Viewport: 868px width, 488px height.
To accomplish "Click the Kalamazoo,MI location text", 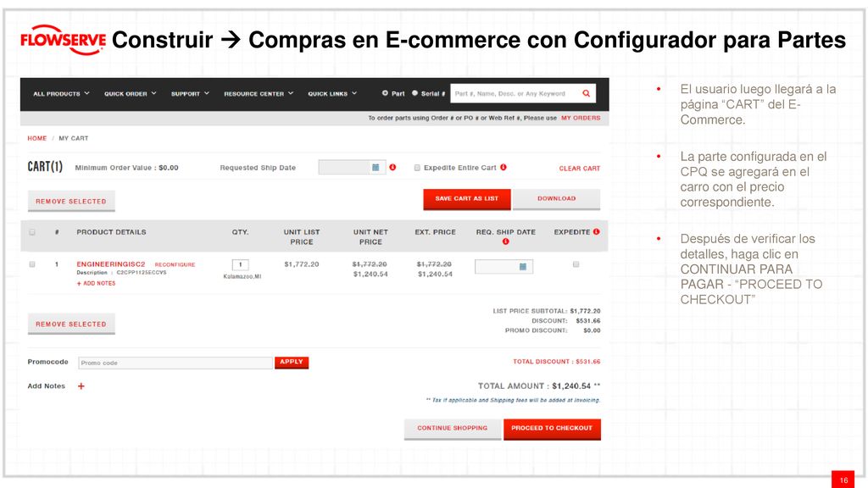I will (x=242, y=277).
